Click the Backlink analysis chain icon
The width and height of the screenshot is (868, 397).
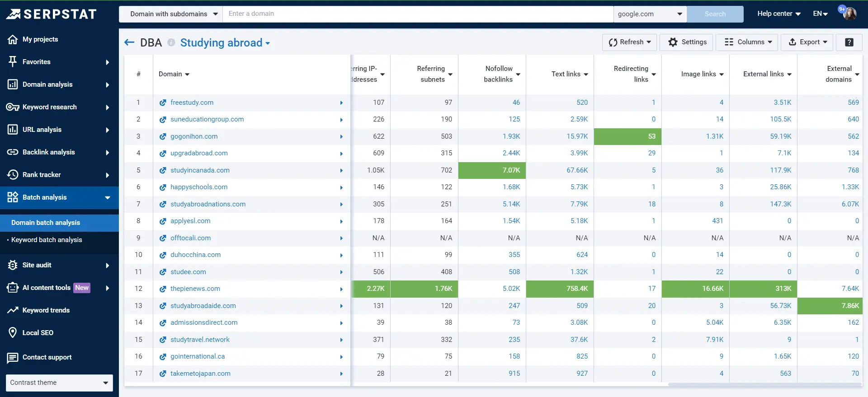point(13,152)
